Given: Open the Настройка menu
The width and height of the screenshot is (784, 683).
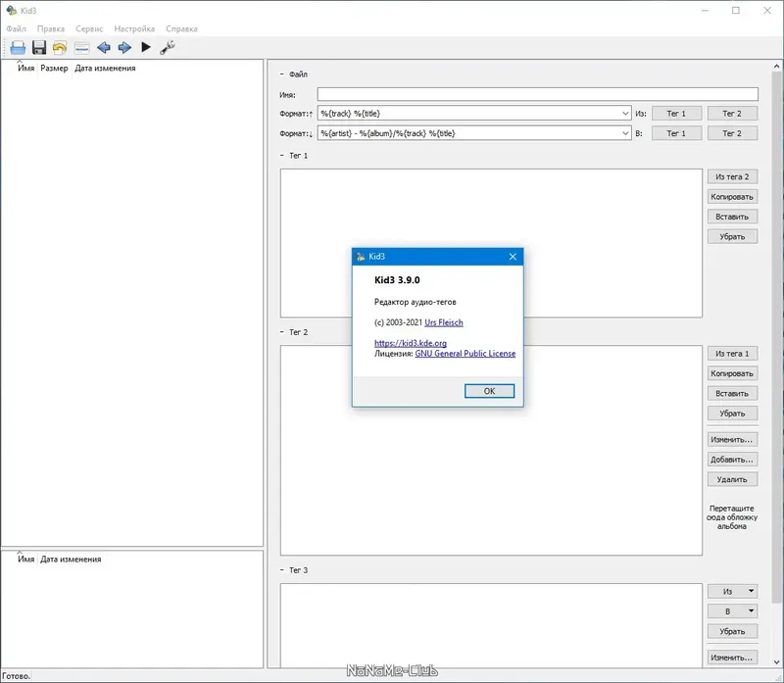Looking at the screenshot, I should 134,29.
